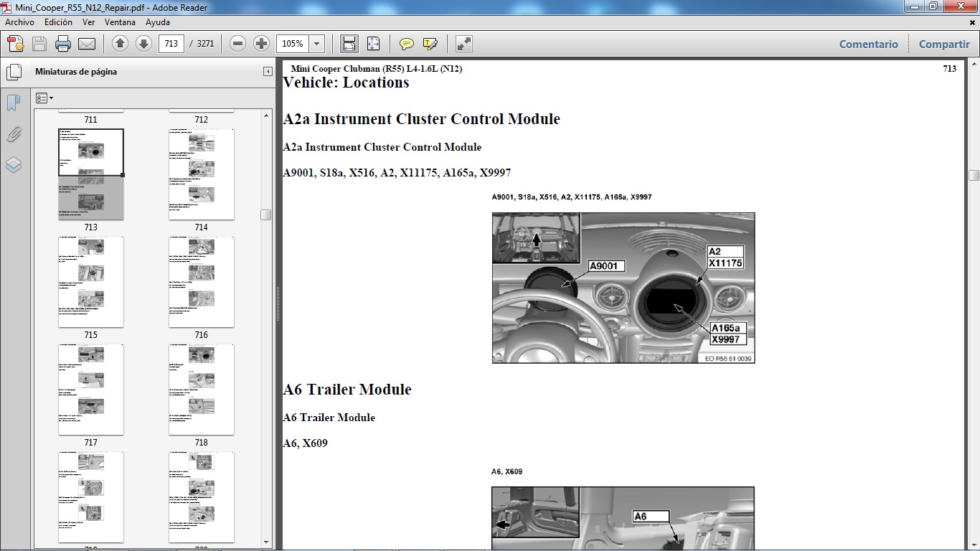The height and width of the screenshot is (551, 980).
Task: Click the "Miniaturas de página" panel title
Action: [x=76, y=72]
